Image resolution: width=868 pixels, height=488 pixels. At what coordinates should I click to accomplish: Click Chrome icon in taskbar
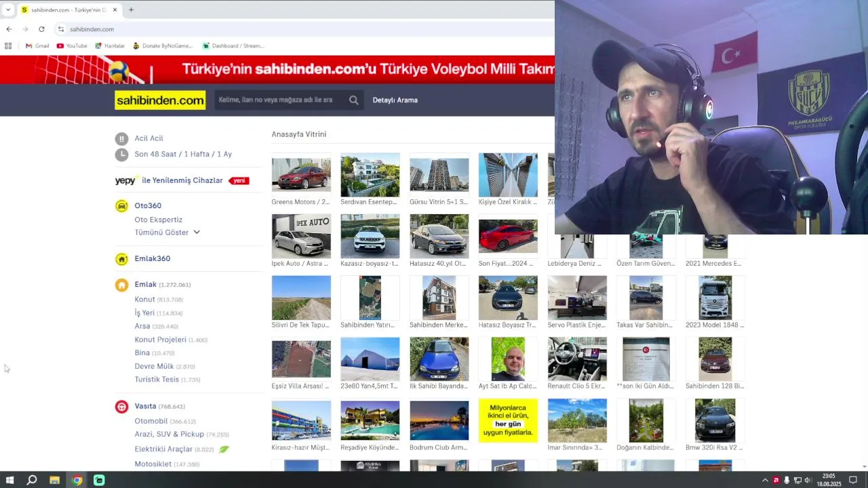tap(77, 481)
